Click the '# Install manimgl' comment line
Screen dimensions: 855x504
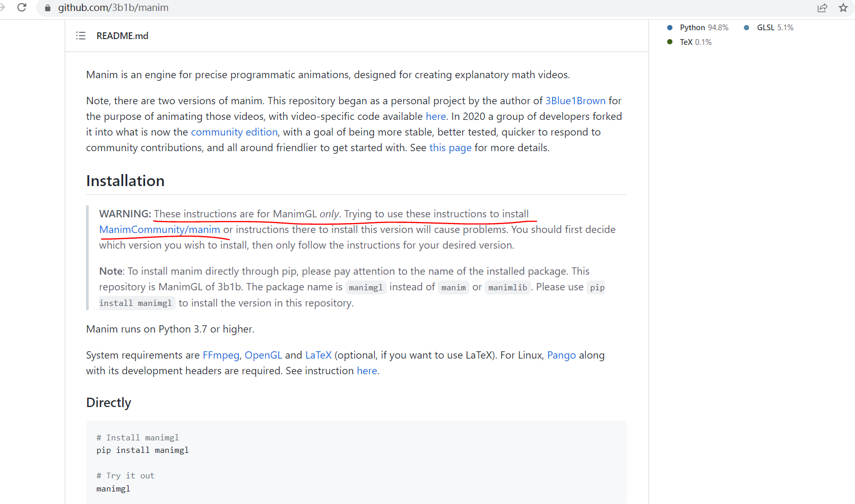[138, 438]
